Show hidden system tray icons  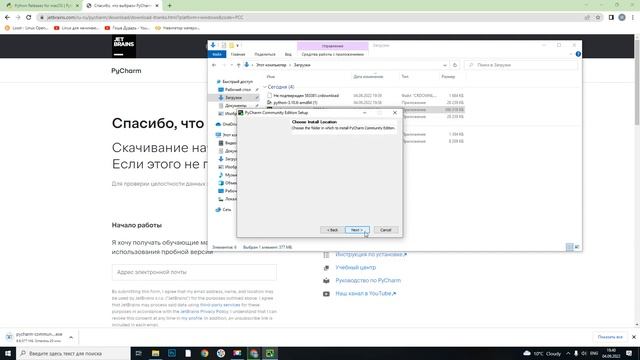568,353
